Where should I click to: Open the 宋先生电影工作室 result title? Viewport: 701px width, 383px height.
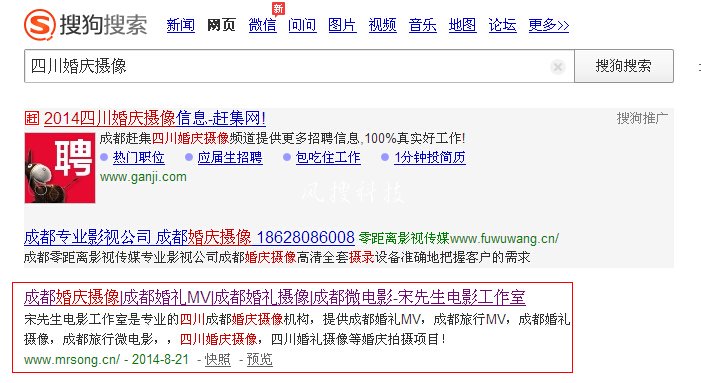coord(274,297)
